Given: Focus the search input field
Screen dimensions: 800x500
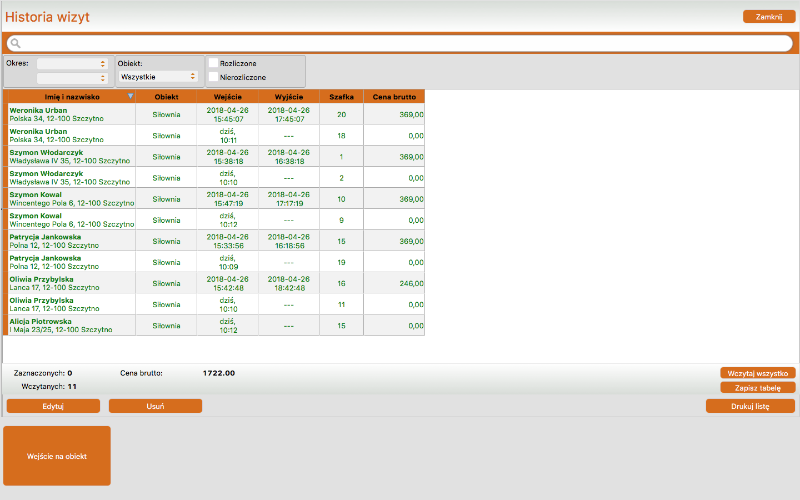Looking at the screenshot, I should [400, 43].
